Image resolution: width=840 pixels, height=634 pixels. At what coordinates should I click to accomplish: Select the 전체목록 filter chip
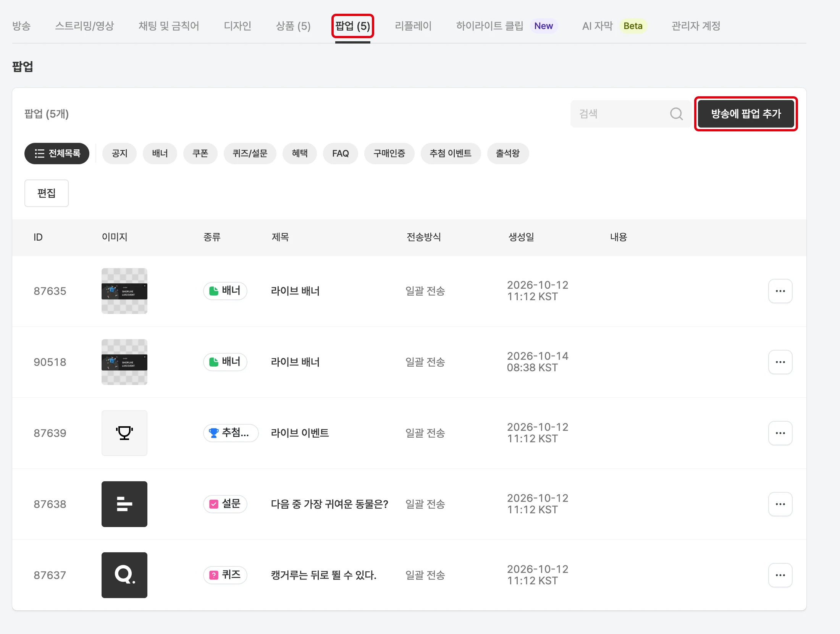pyautogui.click(x=57, y=154)
